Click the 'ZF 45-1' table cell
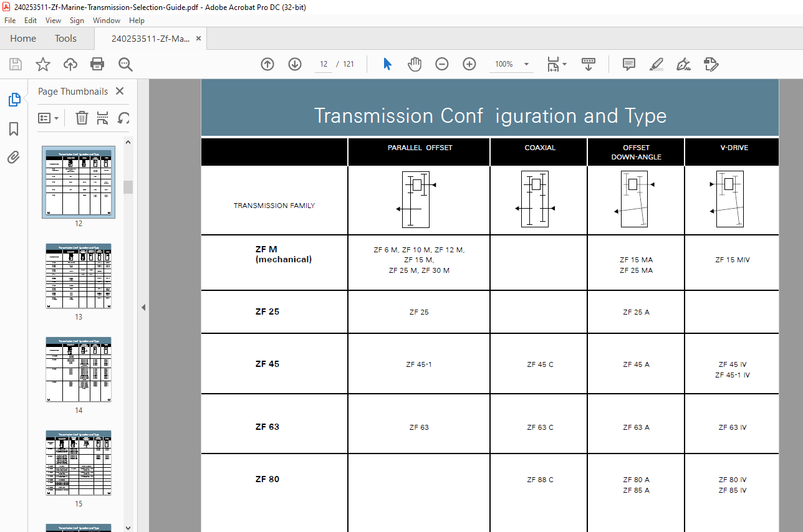 point(419,364)
